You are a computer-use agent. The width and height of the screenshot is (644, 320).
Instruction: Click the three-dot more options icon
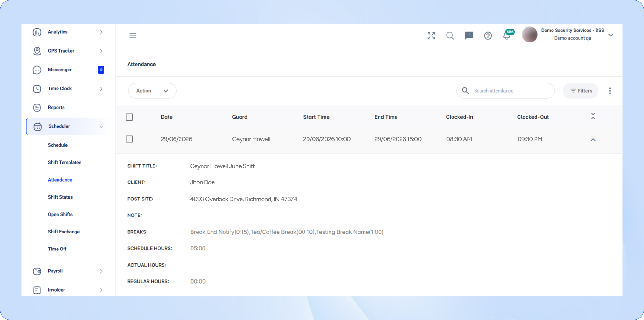pyautogui.click(x=610, y=91)
